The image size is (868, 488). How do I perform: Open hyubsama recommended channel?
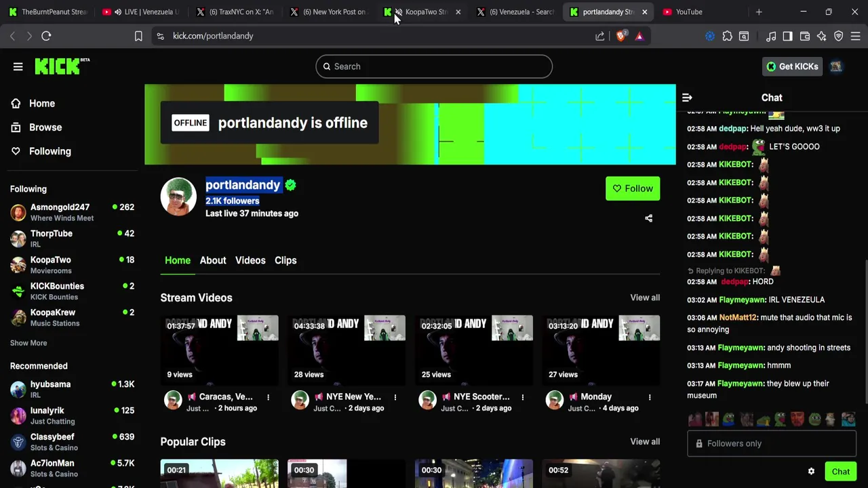tap(72, 389)
